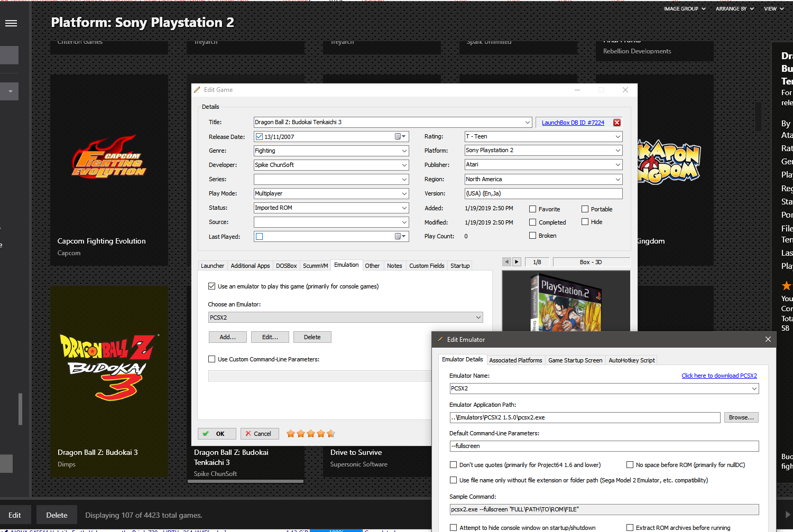Toggle the Release Date checkbox
Screen dimensions: 793x532
point(259,136)
